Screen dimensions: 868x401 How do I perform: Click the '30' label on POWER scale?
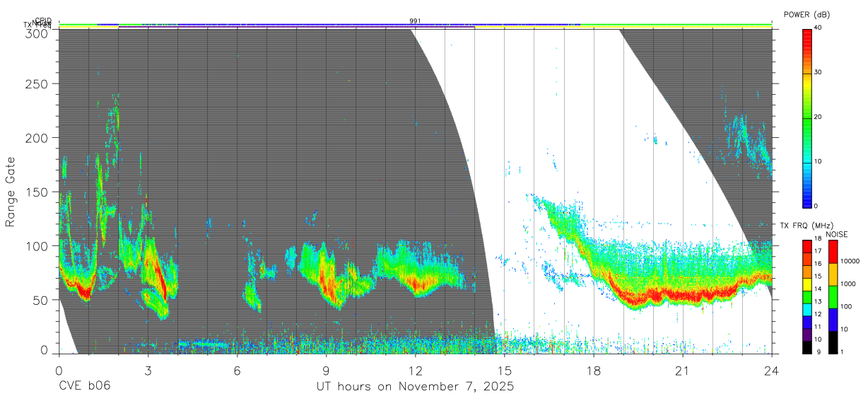pyautogui.click(x=819, y=72)
